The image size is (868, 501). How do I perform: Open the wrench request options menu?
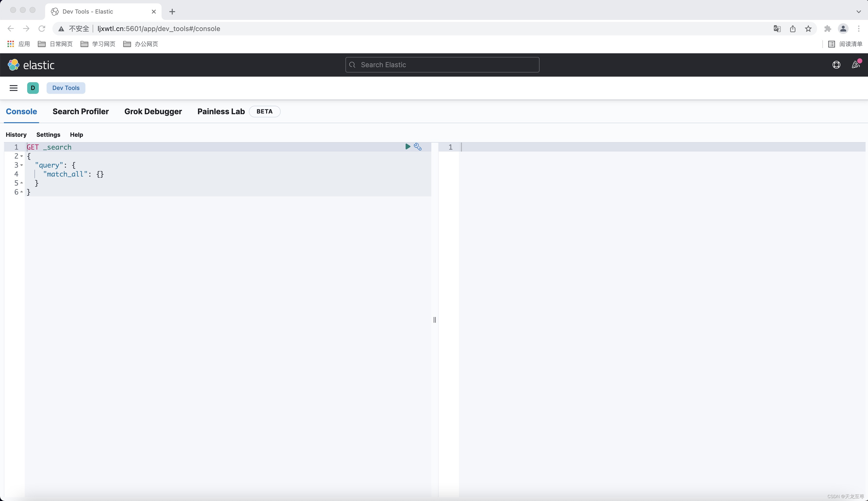click(x=418, y=146)
